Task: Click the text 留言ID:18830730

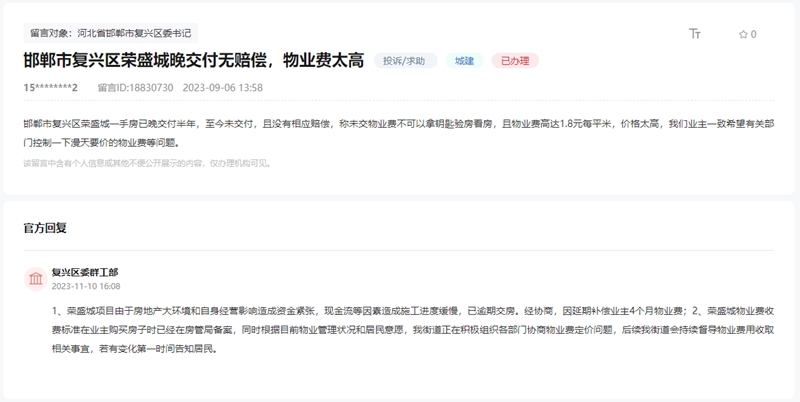Action: 135,88
